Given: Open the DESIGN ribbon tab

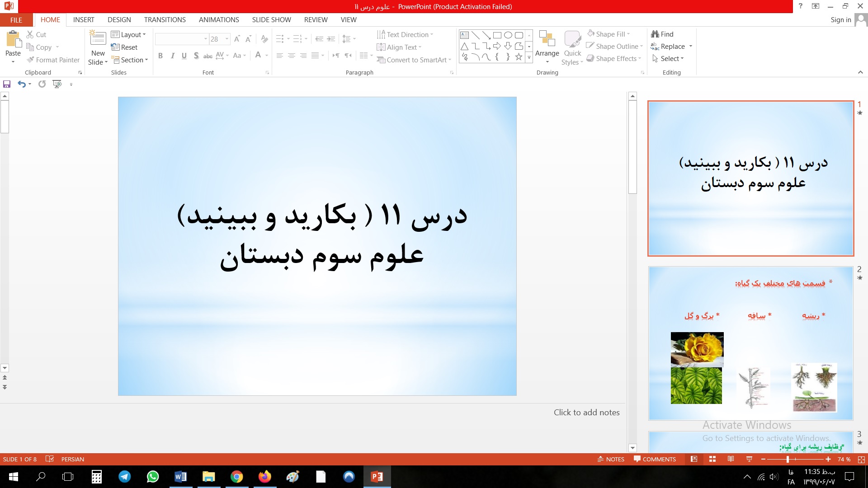Looking at the screenshot, I should tap(119, 20).
